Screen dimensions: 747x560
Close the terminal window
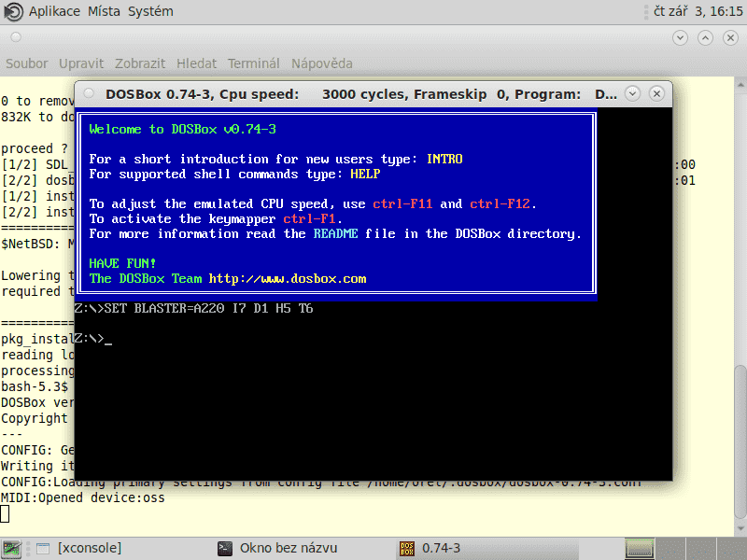tap(730, 37)
